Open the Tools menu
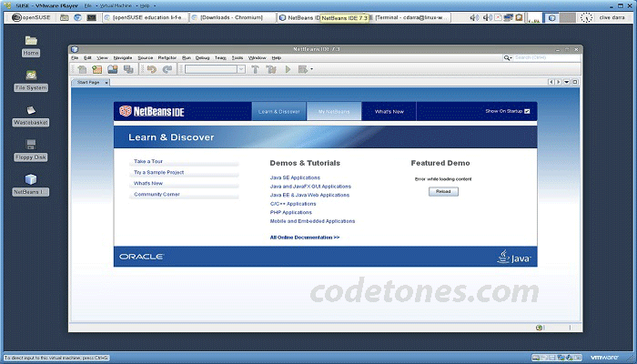This screenshot has height=364, width=637. pyautogui.click(x=238, y=58)
